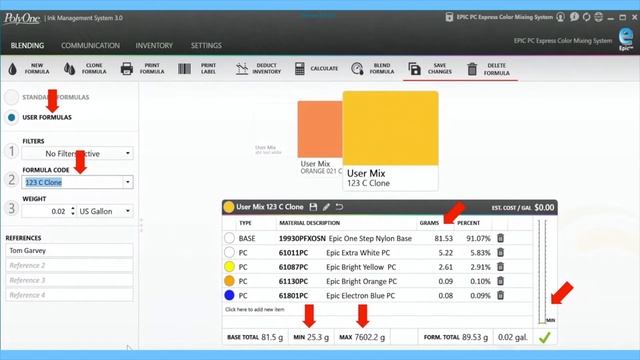Screen dimensions: 640x360
Task: Select the blue swatch of Electron Blue row
Action: tap(229, 295)
